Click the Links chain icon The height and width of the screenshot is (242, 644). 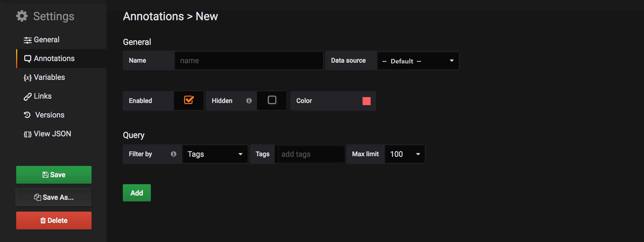point(27,97)
